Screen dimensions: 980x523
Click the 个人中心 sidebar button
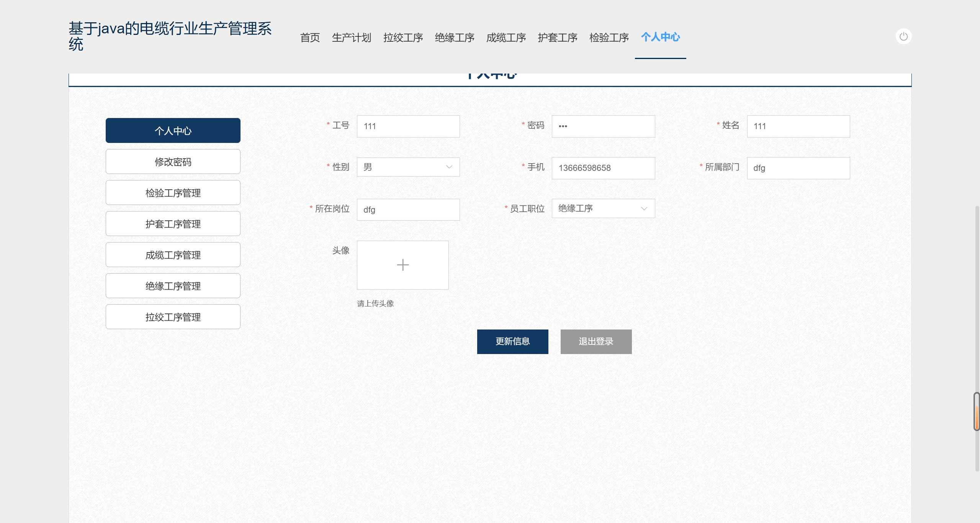(173, 131)
